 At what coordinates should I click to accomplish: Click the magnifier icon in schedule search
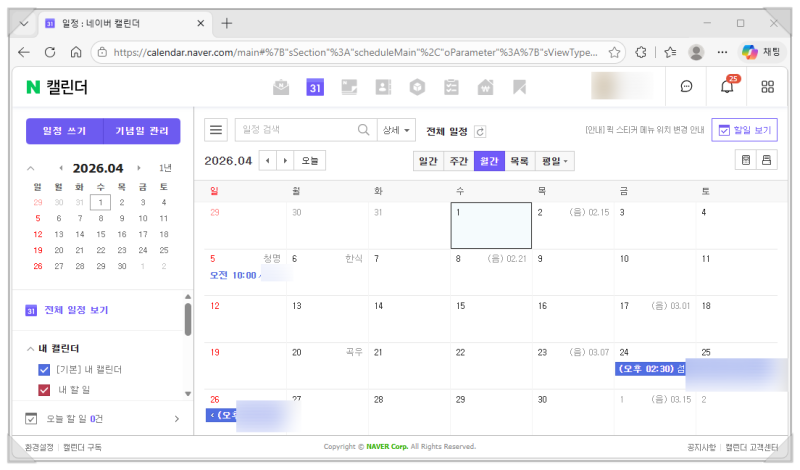click(x=363, y=130)
